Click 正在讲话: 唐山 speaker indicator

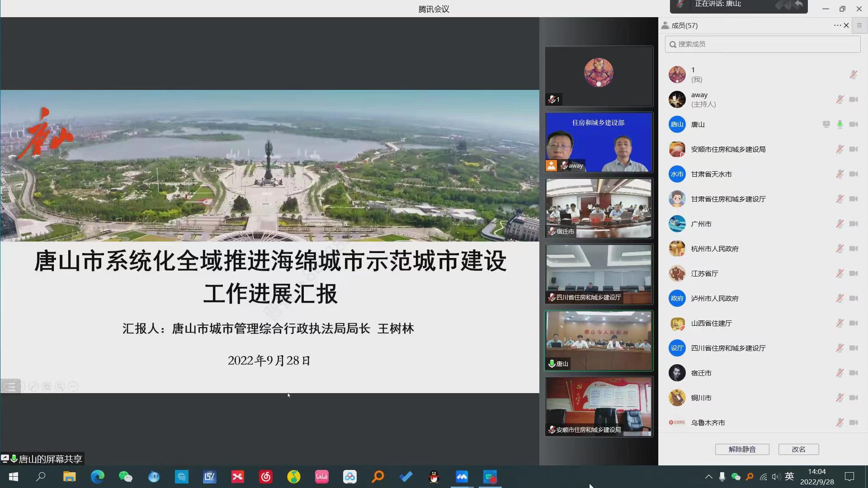click(718, 4)
